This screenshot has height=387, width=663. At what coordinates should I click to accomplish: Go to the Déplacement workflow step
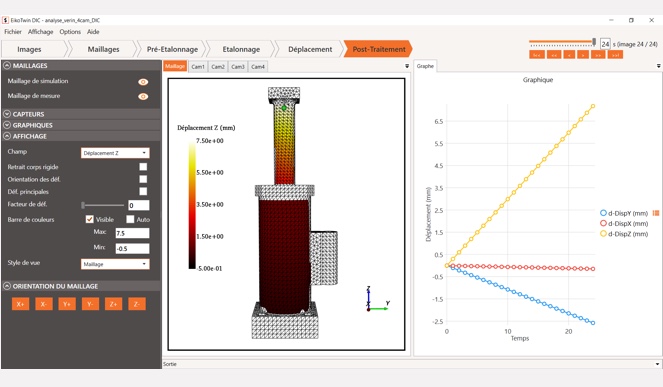click(310, 49)
